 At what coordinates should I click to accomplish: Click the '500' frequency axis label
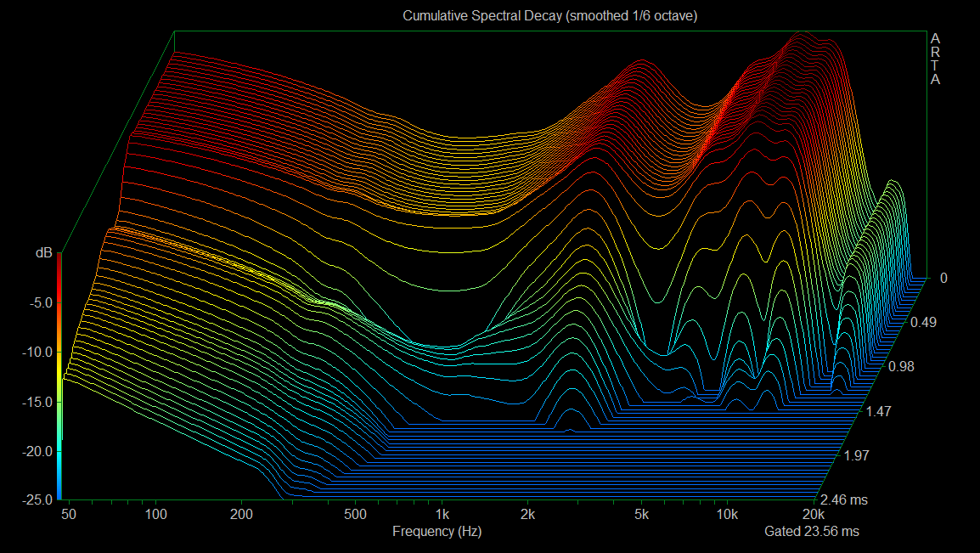pos(355,514)
